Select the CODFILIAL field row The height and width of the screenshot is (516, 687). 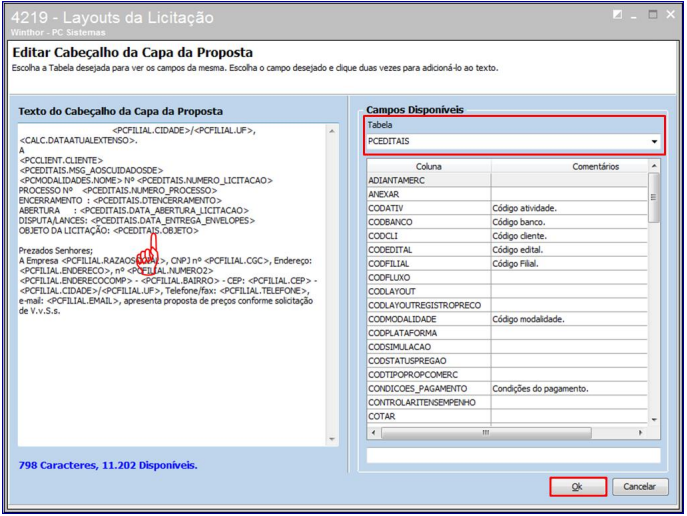[x=507, y=264]
